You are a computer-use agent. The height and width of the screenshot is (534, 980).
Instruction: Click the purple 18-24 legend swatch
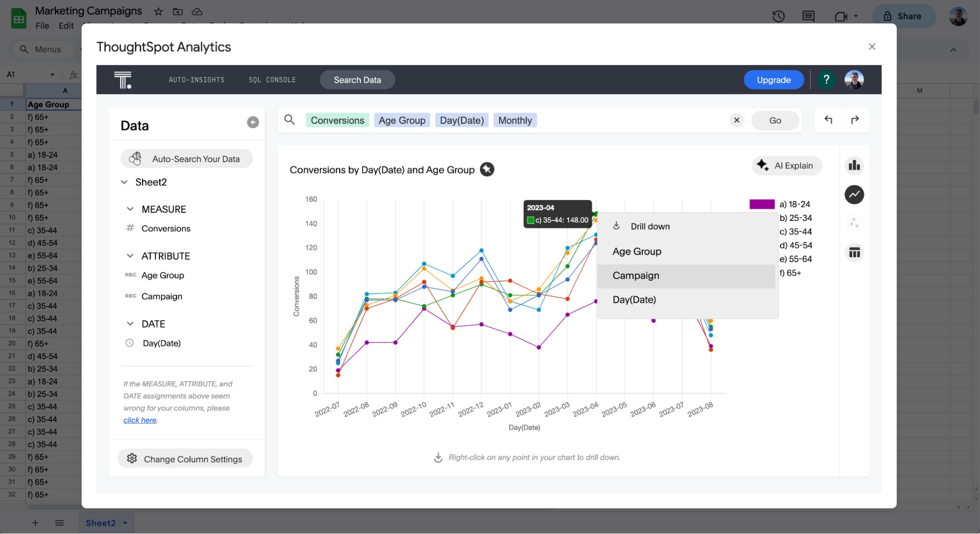coord(762,204)
